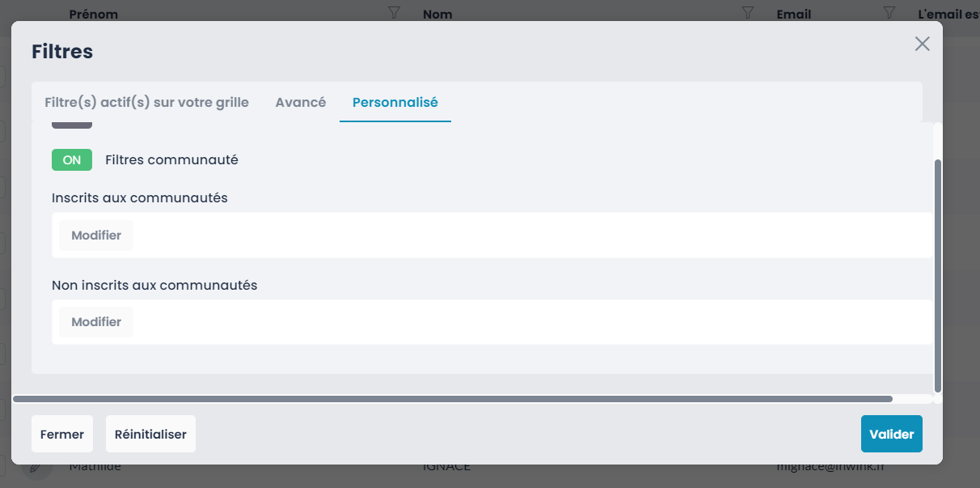Click the filter funnel icon for Email column
The height and width of the screenshot is (488, 980).
pos(889,12)
